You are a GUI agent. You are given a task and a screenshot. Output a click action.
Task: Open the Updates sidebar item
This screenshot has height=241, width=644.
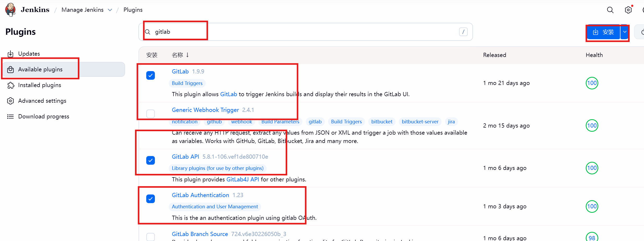[x=29, y=54]
